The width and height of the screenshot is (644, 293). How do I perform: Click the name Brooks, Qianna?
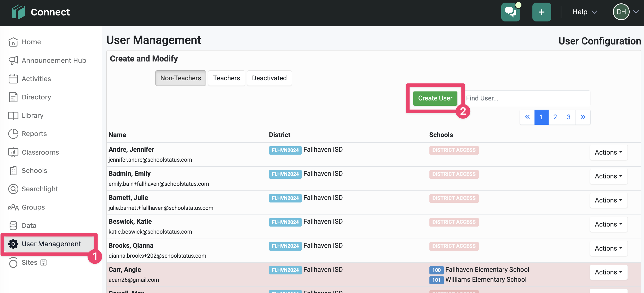131,245
